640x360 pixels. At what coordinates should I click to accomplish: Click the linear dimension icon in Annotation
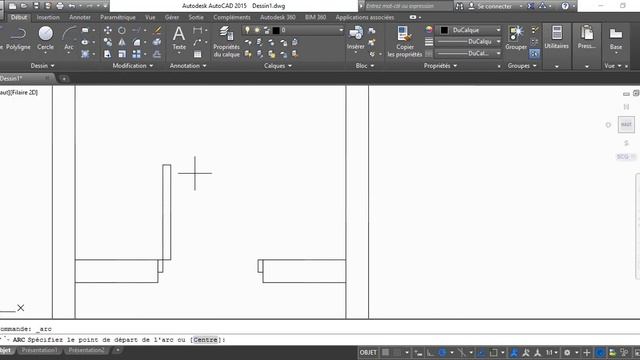(198, 30)
